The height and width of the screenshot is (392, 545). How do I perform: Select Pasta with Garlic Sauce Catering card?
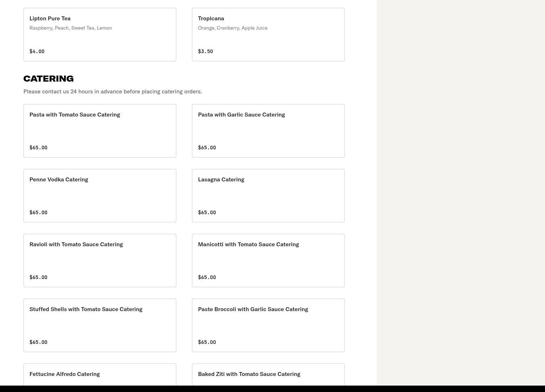268,131
